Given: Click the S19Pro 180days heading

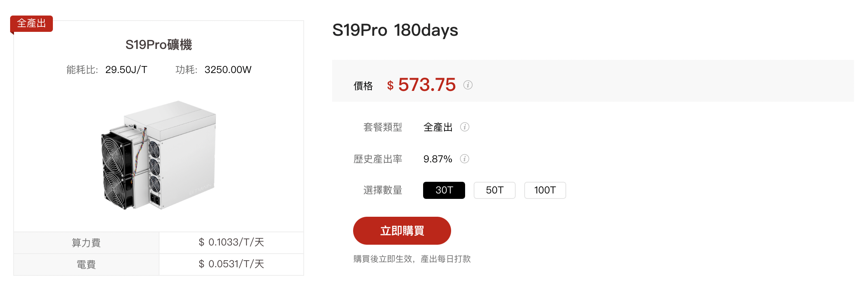Looking at the screenshot, I should pyautogui.click(x=395, y=30).
